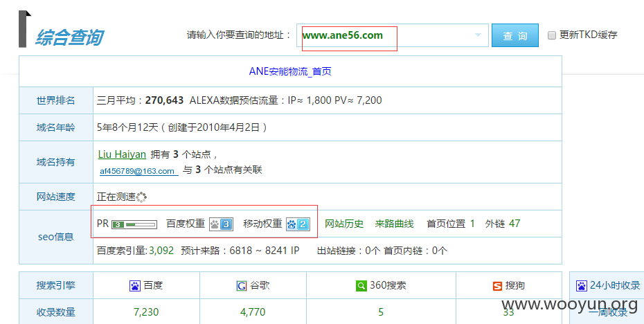Image resolution: width=644 pixels, height=324 pixels.
Task: Click the 预计来路 6818 ~ 8241 IP text
Action: pos(240,251)
